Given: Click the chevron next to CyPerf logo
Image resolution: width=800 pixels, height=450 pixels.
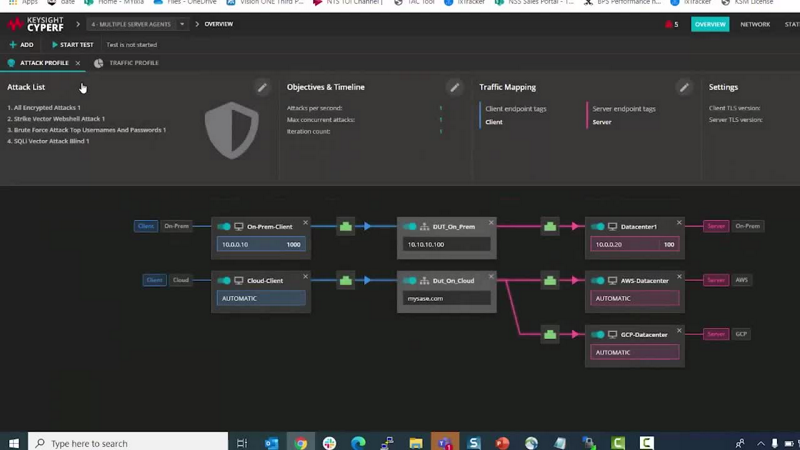Looking at the screenshot, I should 78,24.
